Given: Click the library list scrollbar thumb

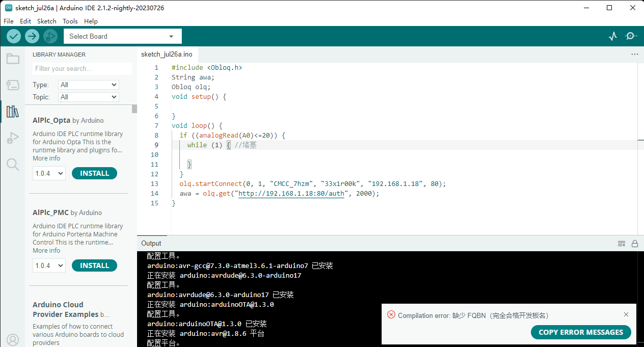Looking at the screenshot, I should (x=135, y=109).
